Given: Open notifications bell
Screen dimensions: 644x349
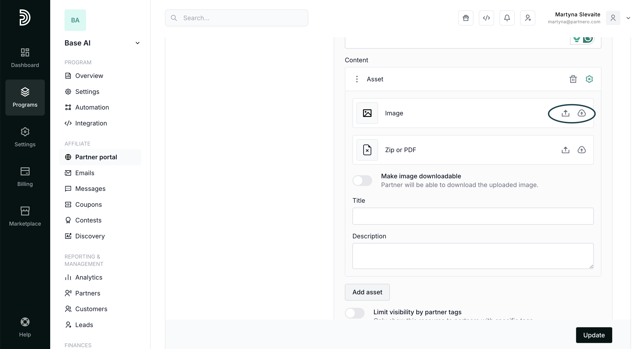Looking at the screenshot, I should click(507, 18).
